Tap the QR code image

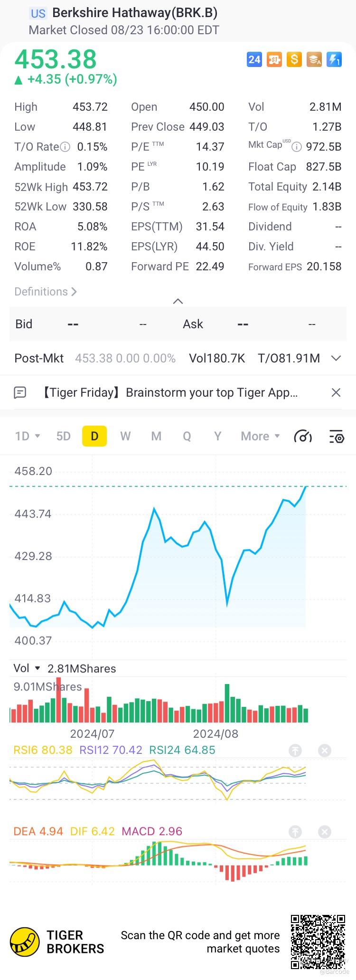[x=318, y=941]
